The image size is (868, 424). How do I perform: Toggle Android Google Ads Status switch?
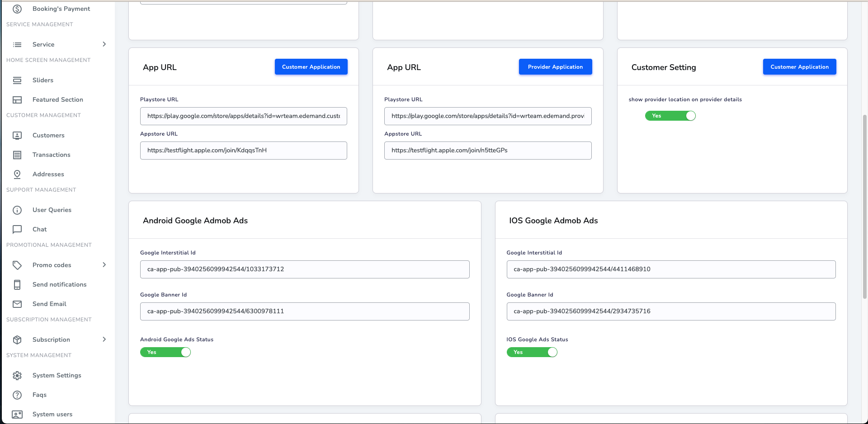click(165, 352)
